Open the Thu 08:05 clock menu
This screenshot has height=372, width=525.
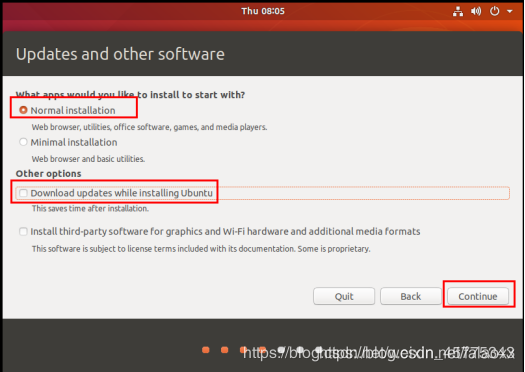[263, 11]
